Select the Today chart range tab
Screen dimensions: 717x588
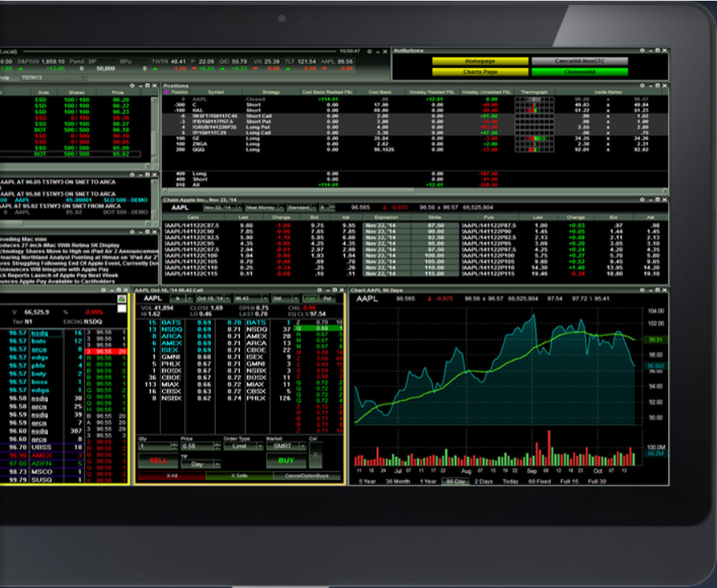click(510, 481)
